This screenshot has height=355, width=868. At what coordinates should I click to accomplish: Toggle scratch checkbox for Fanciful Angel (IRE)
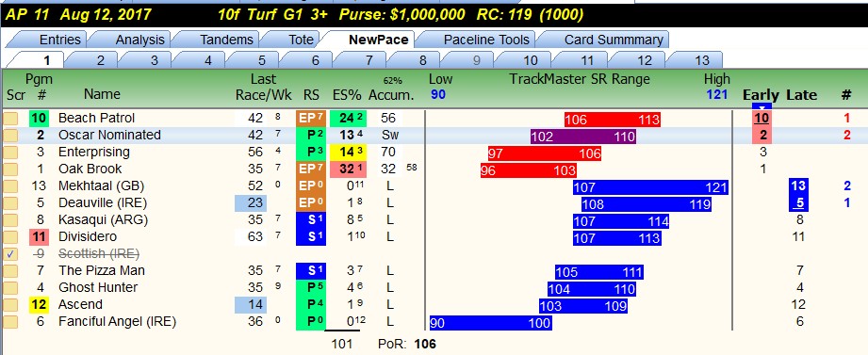click(11, 322)
